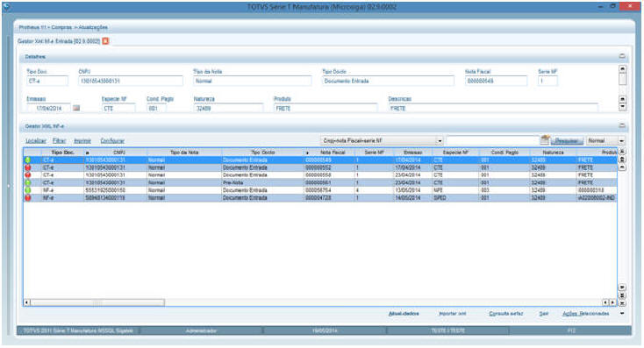The image size is (644, 348).
Task: Click the Filtrar link
Action: [59, 141]
